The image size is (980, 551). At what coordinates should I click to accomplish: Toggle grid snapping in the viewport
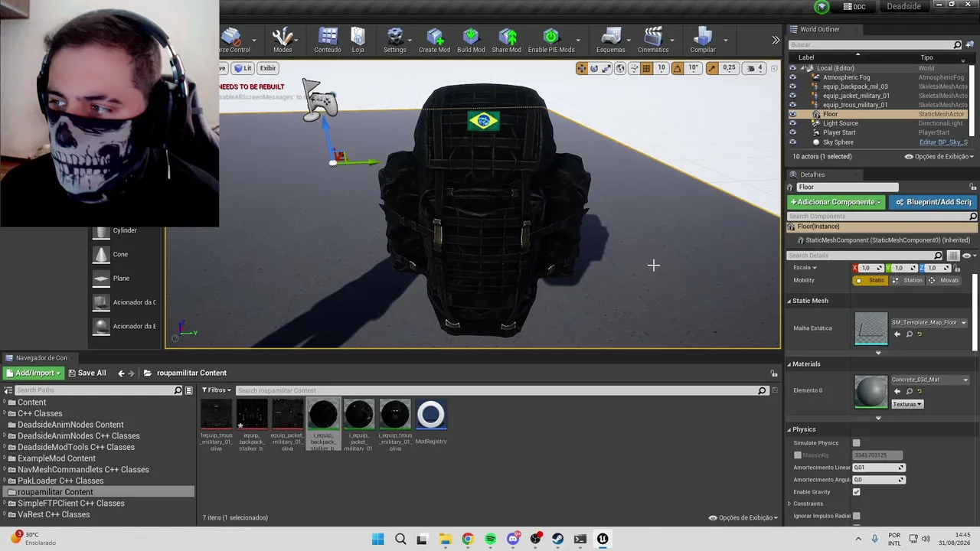(646, 68)
